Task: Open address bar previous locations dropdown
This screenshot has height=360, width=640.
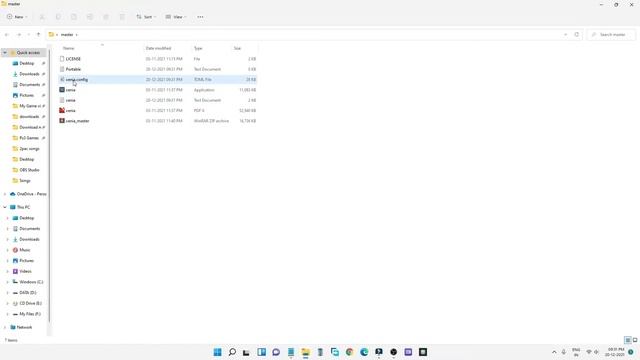Action: pyautogui.click(x=565, y=35)
